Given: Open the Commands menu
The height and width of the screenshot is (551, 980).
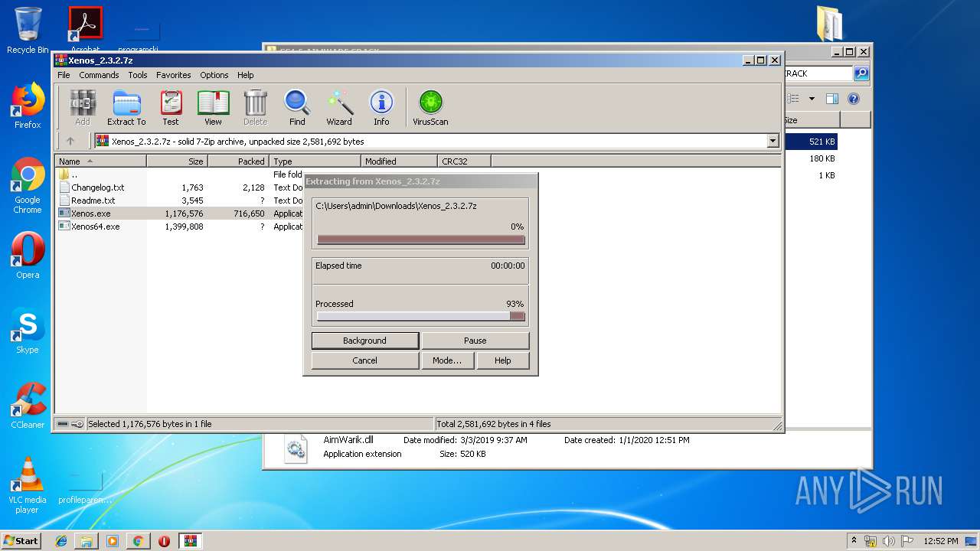Looking at the screenshot, I should click(99, 75).
